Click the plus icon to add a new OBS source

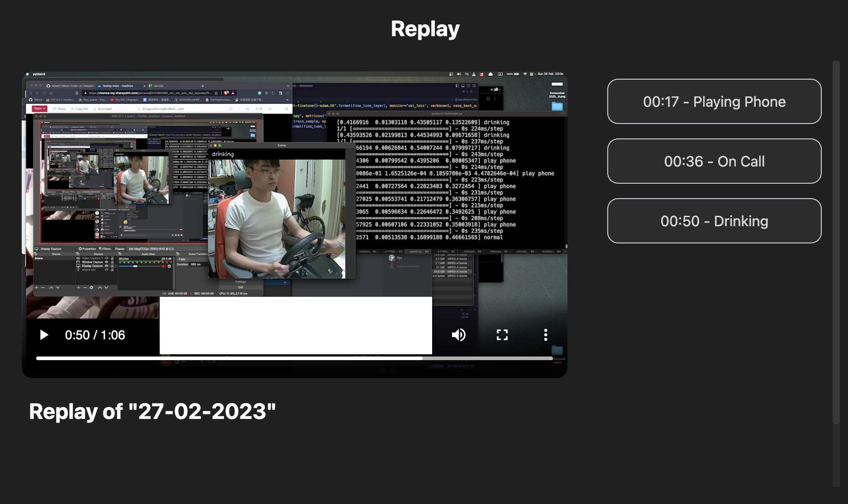(x=79, y=287)
